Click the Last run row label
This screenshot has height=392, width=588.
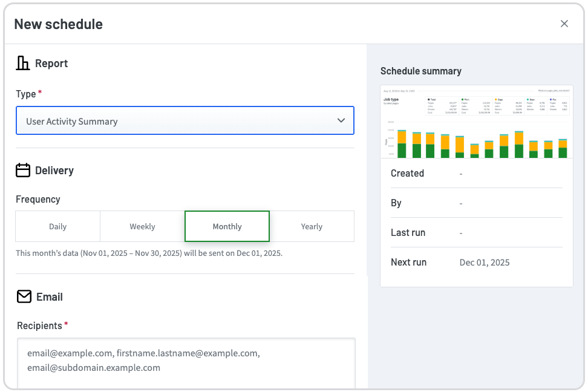pyautogui.click(x=408, y=233)
